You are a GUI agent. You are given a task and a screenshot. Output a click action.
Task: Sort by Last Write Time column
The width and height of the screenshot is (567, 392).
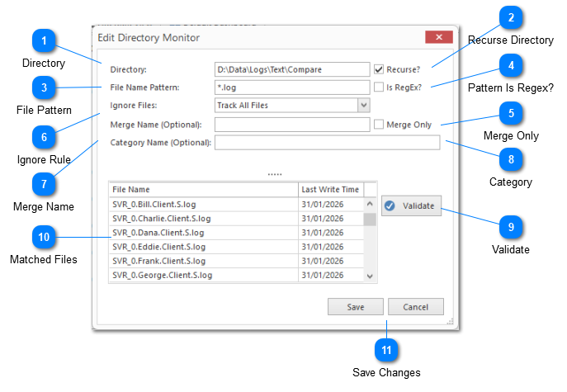pos(331,190)
